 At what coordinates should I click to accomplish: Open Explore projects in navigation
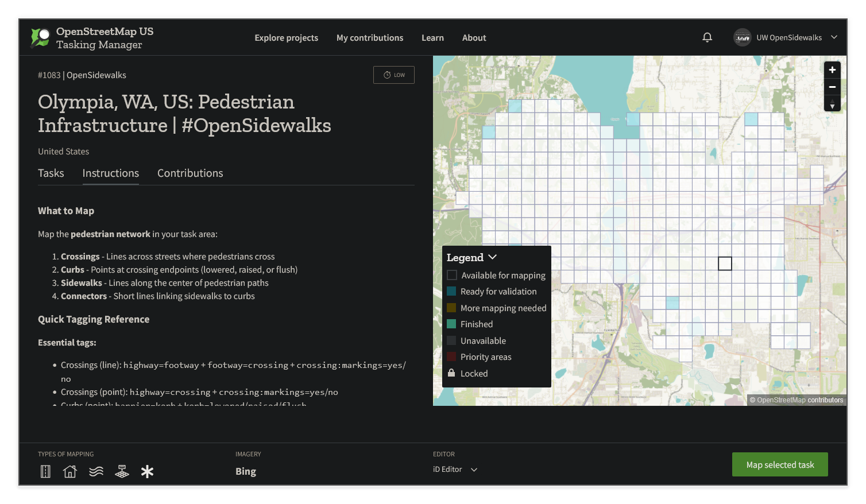click(x=287, y=38)
